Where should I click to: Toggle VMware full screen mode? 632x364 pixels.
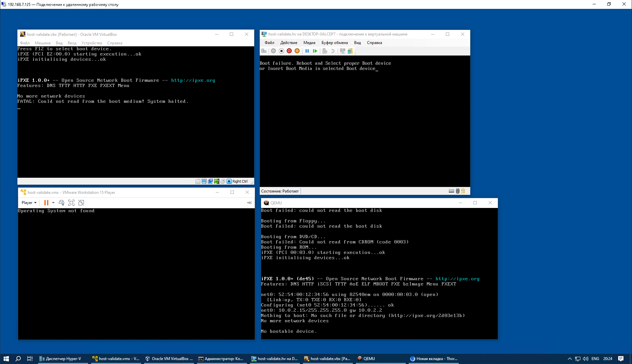tap(71, 203)
